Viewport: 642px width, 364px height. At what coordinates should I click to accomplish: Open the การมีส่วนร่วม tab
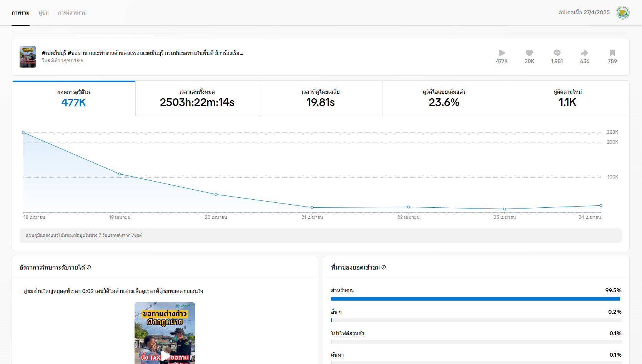(x=72, y=13)
